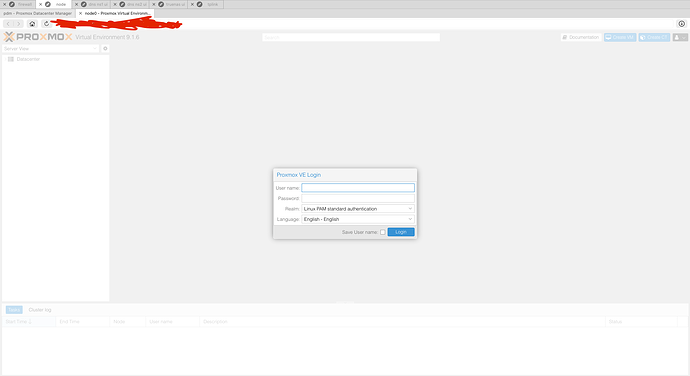Open the Realm dropdown
The width and height of the screenshot is (690, 376).
pyautogui.click(x=358, y=209)
